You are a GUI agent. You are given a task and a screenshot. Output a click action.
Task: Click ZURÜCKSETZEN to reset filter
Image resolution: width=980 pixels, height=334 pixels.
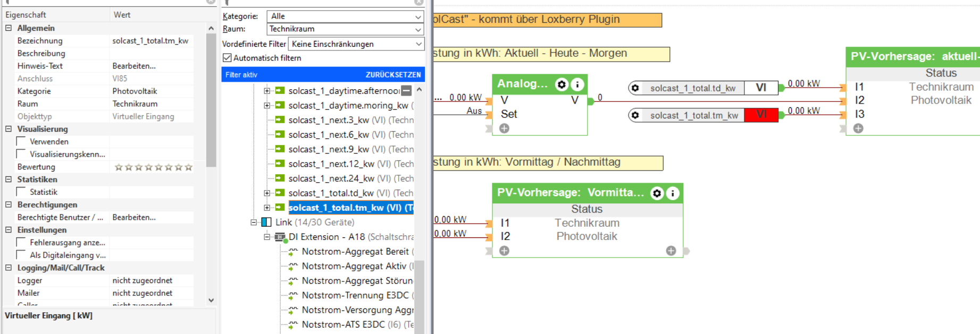[x=393, y=75]
